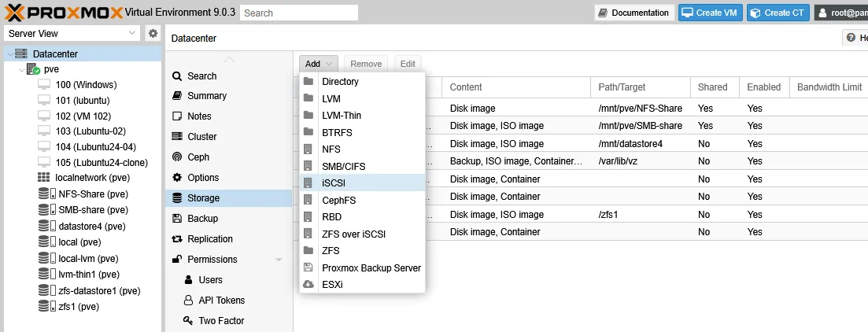Viewport: 868px width, 332px height.
Task: Click the Directory folder icon in menu
Action: coord(308,81)
